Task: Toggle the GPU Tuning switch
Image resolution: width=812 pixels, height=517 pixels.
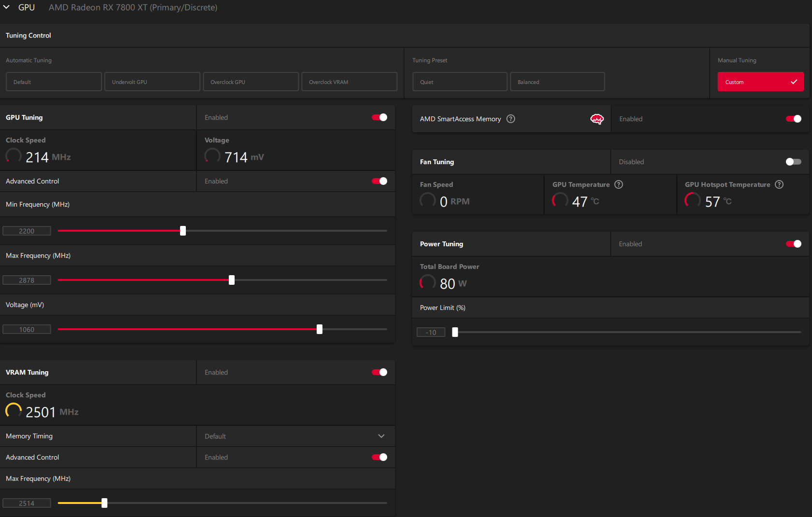Action: coord(379,117)
